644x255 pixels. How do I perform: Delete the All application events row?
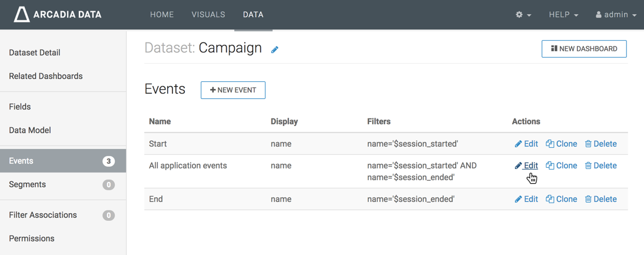pyautogui.click(x=600, y=165)
